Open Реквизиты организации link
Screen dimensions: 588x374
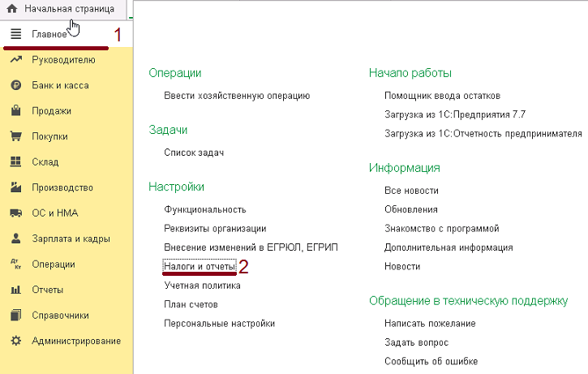point(215,229)
